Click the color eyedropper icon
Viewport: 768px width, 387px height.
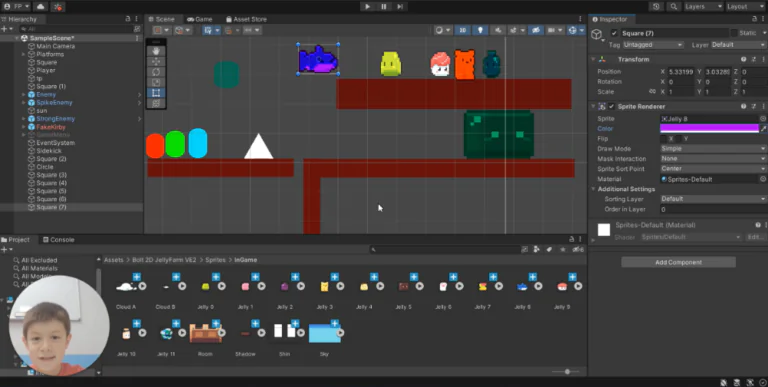pos(763,128)
